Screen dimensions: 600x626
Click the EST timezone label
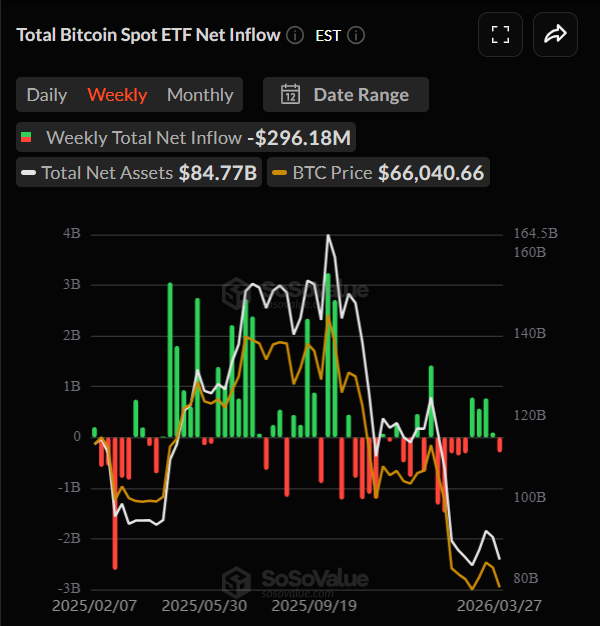click(328, 35)
